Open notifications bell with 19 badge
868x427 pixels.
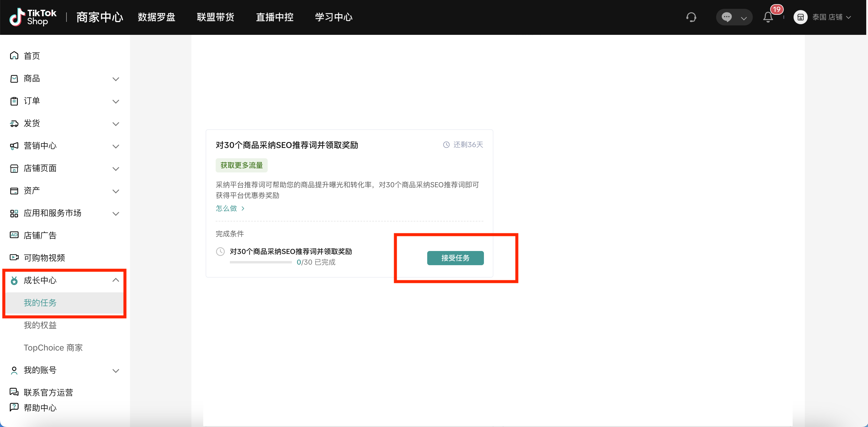768,17
